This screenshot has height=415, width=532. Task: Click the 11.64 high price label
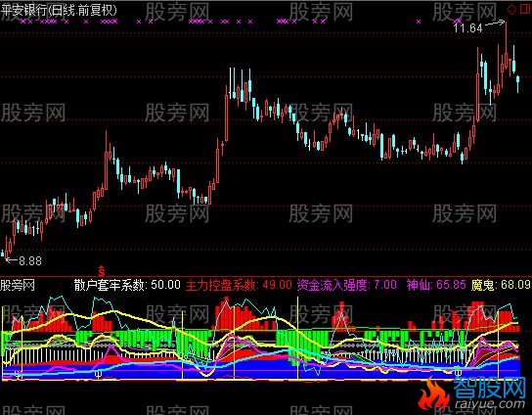click(x=467, y=27)
